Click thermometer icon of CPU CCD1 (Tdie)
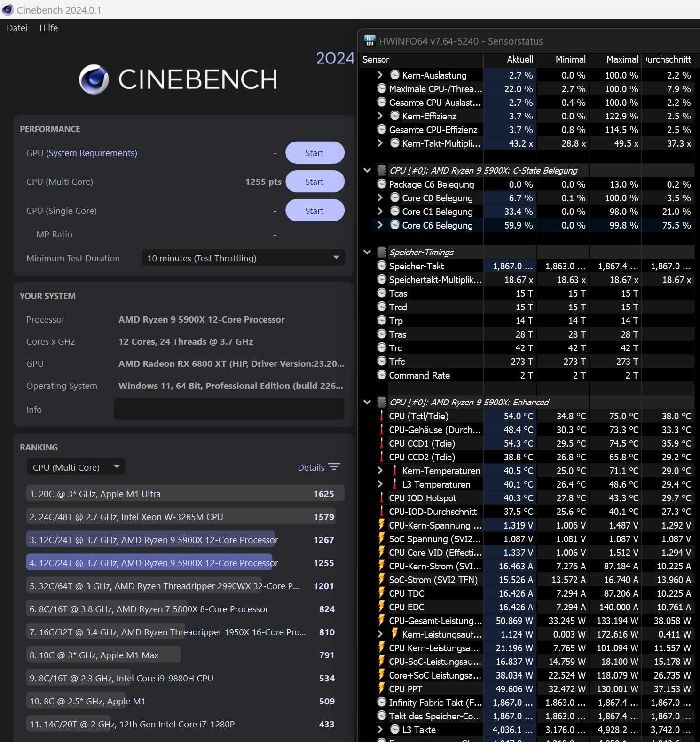This screenshot has width=700, height=742. tap(381, 443)
